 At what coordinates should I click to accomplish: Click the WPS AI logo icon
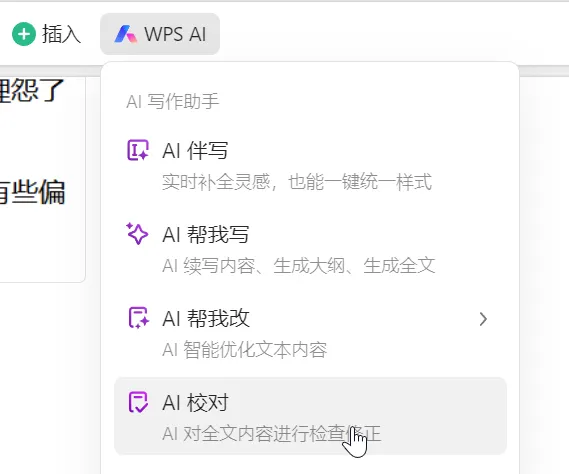click(126, 34)
